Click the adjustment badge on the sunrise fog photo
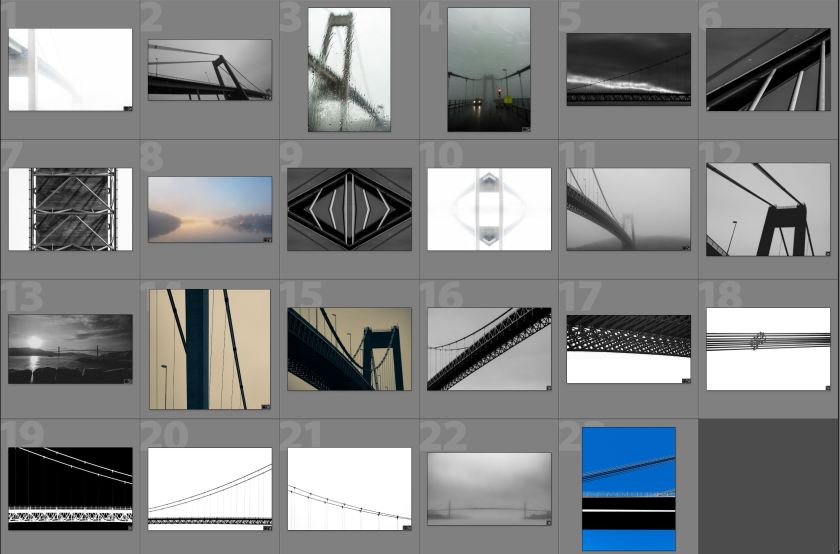 pos(267,239)
